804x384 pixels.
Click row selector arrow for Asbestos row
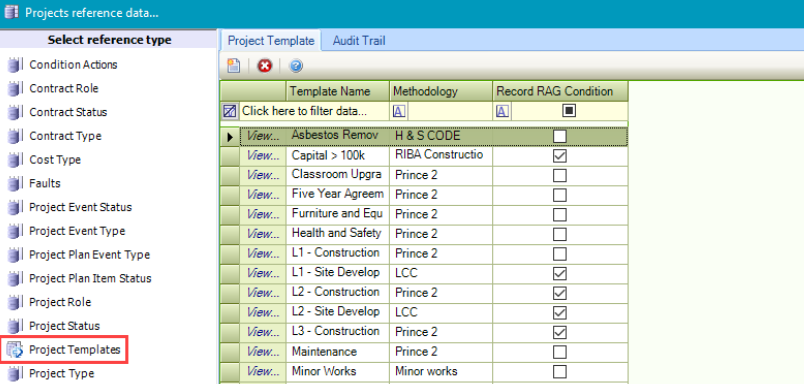(x=230, y=137)
